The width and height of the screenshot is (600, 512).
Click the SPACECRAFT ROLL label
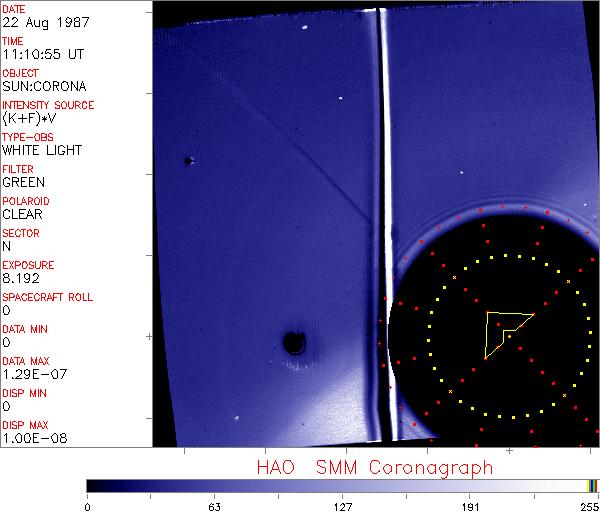pos(48,297)
